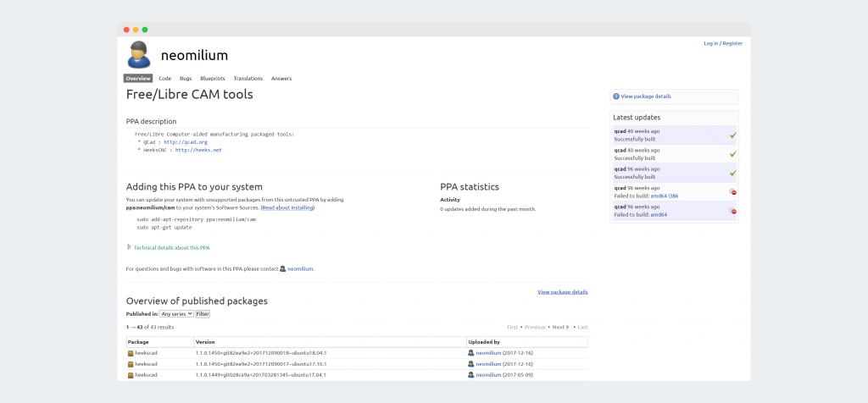Screen dimensions: 868x403
Task: Click the Overview of published packages heading
Action: 197,301
